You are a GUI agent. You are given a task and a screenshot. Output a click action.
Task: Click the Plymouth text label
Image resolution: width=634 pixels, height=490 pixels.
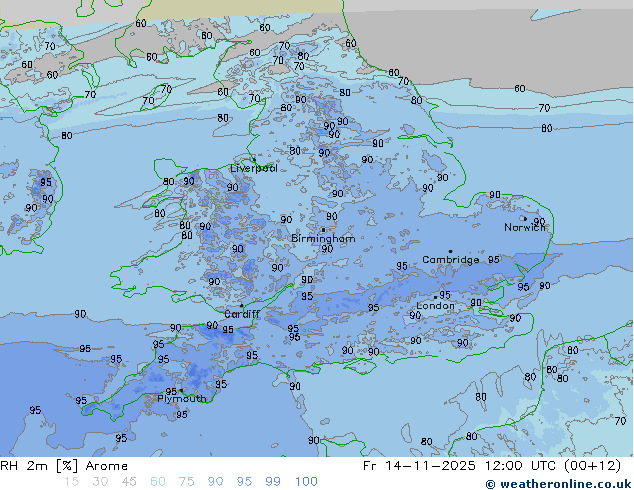[x=181, y=399]
